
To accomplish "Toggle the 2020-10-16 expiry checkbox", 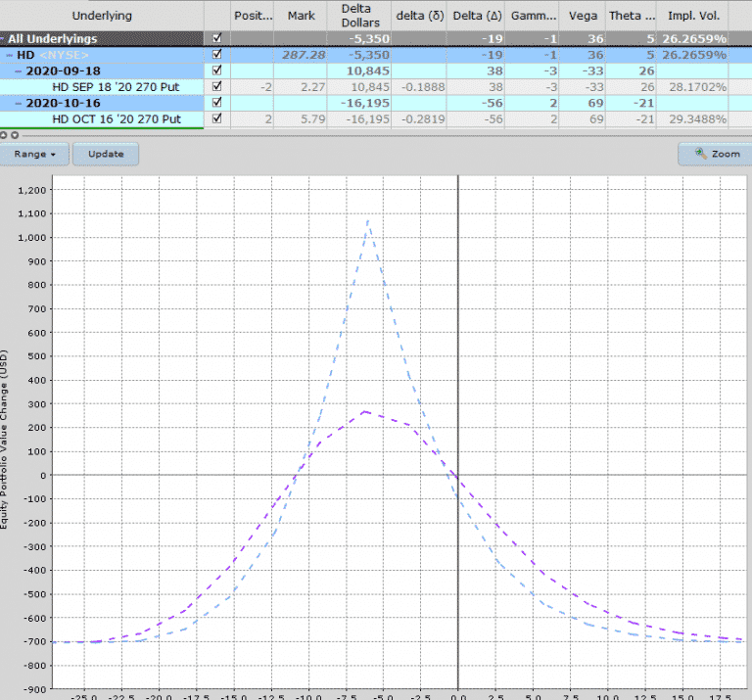I will pos(216,102).
